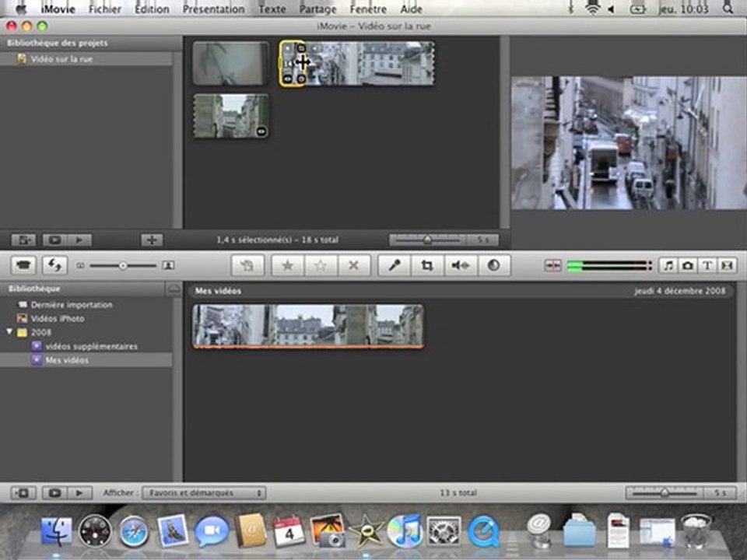
Task: Add selection to project button
Action: (x=247, y=265)
